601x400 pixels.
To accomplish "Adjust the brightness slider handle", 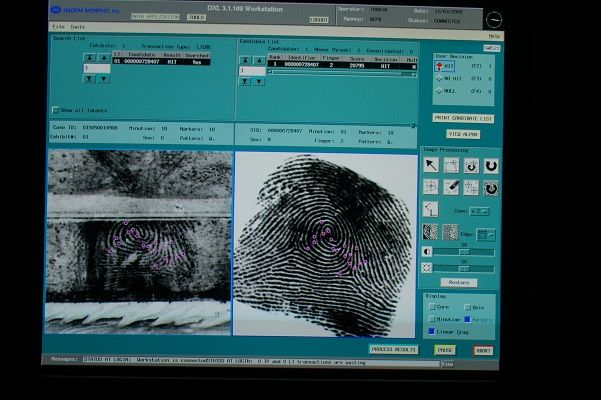I will tap(464, 268).
